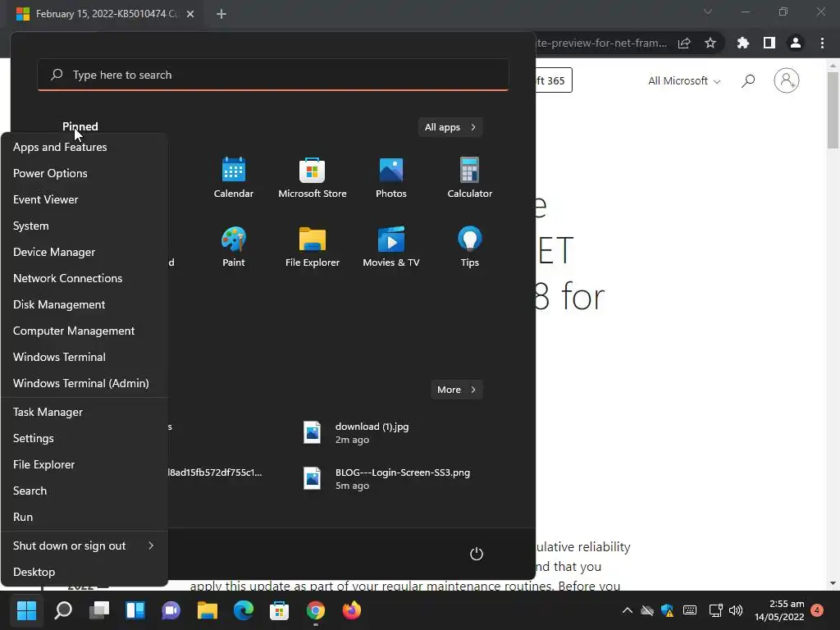Open the touch keyboard tray icon
This screenshot has height=630, width=840.
point(690,610)
